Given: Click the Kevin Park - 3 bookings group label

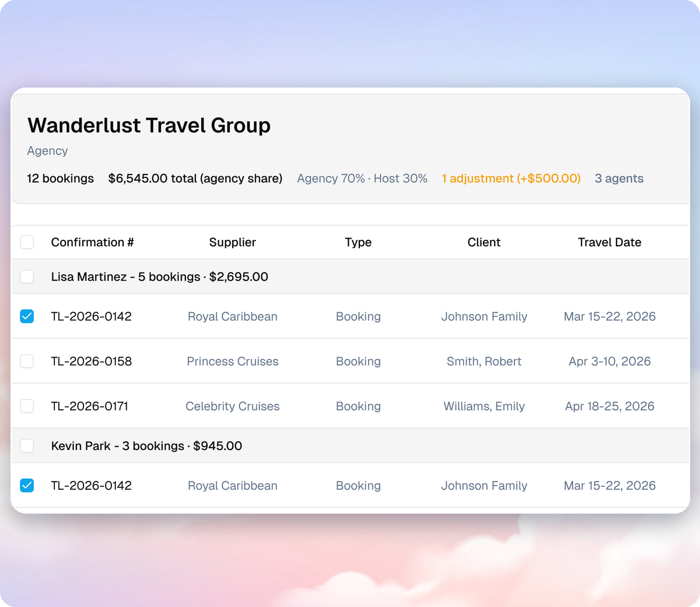Looking at the screenshot, I should tap(146, 446).
